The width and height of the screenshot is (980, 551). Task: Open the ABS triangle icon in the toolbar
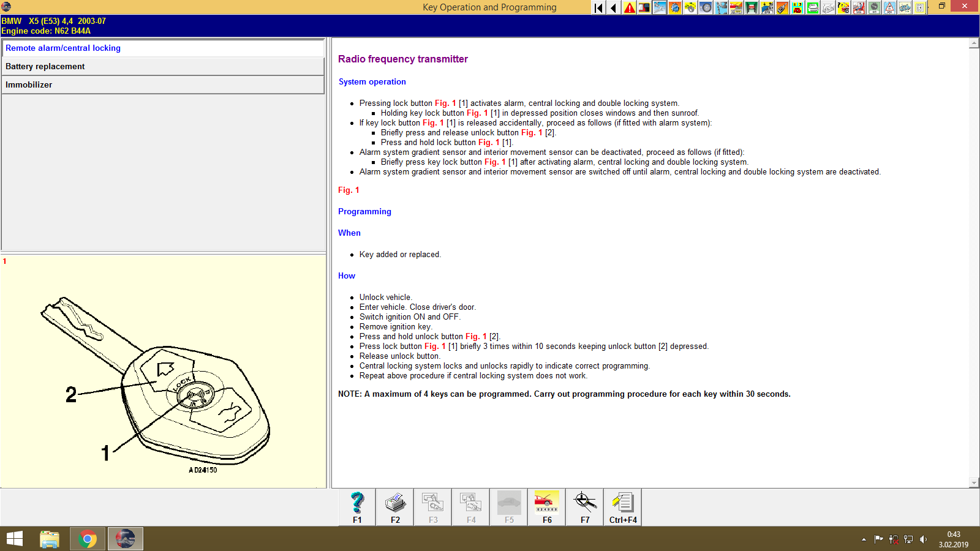889,8
